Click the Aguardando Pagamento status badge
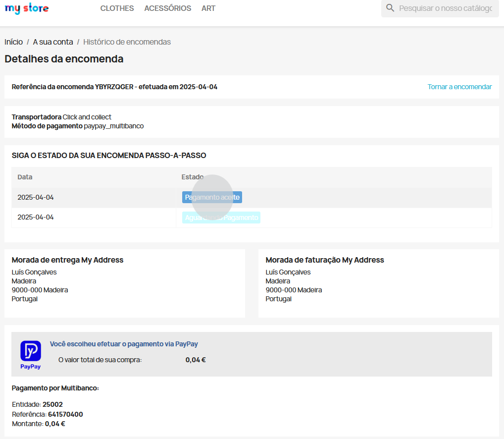The image size is (504, 439). 221,218
